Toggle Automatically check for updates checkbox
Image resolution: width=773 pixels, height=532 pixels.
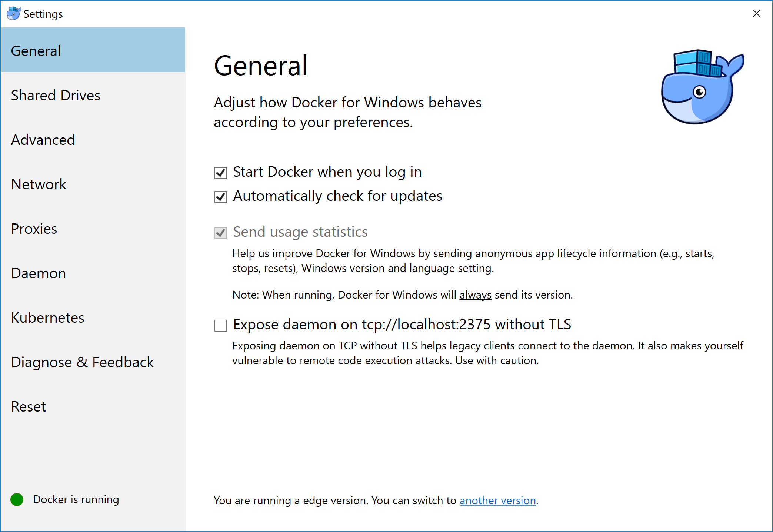[x=221, y=197]
